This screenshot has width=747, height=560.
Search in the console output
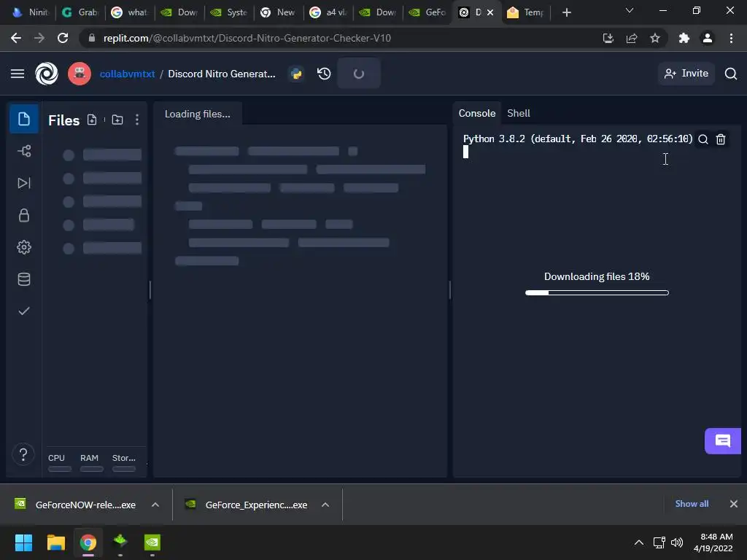(x=703, y=139)
